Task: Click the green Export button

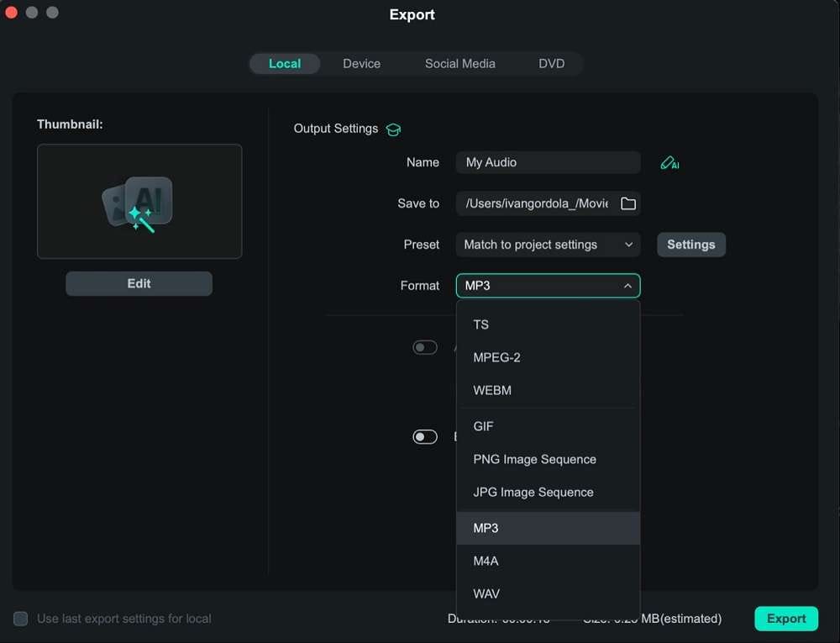Action: (786, 619)
